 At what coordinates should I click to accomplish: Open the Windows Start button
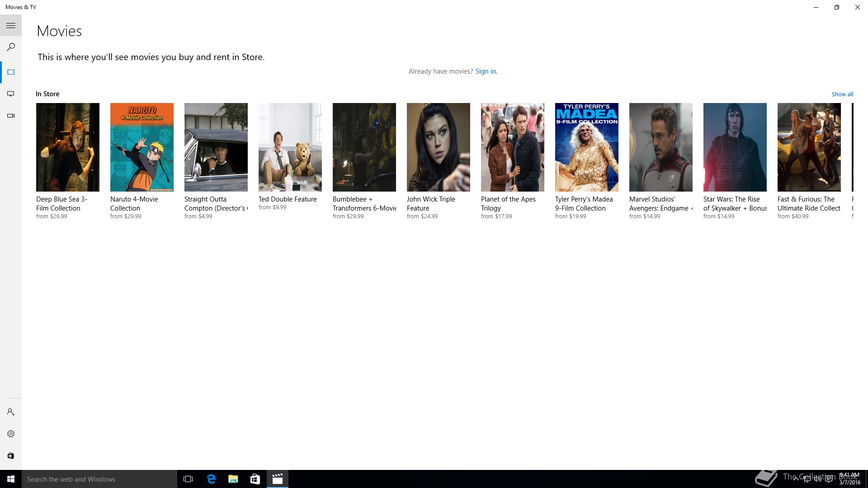(x=11, y=479)
